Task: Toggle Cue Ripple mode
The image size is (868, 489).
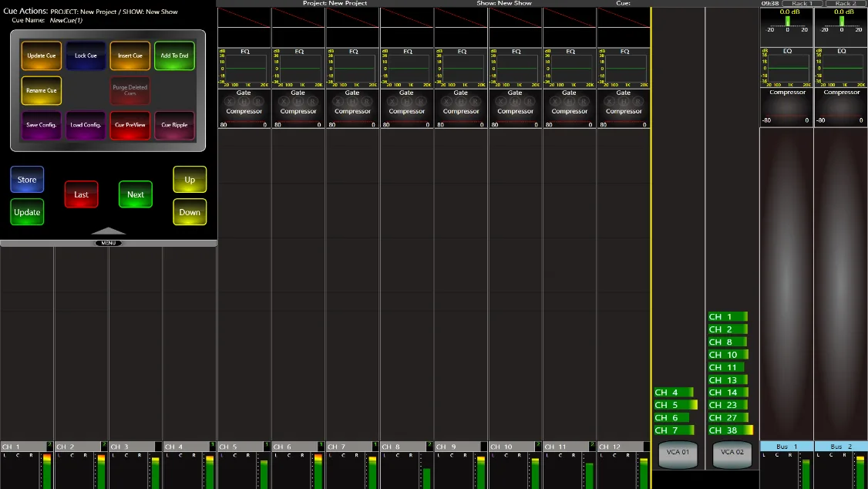Action: (x=174, y=125)
